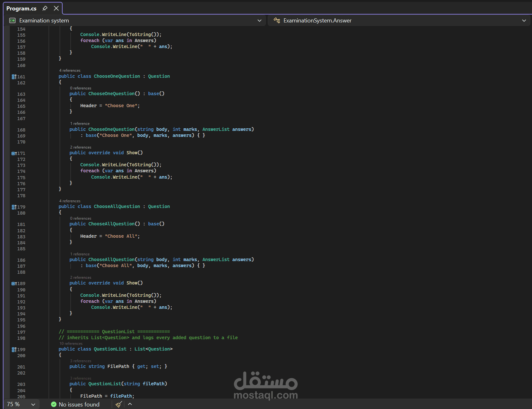Click AnswerList on line 168
Viewport: 532px width, 409px height.
coord(216,129)
